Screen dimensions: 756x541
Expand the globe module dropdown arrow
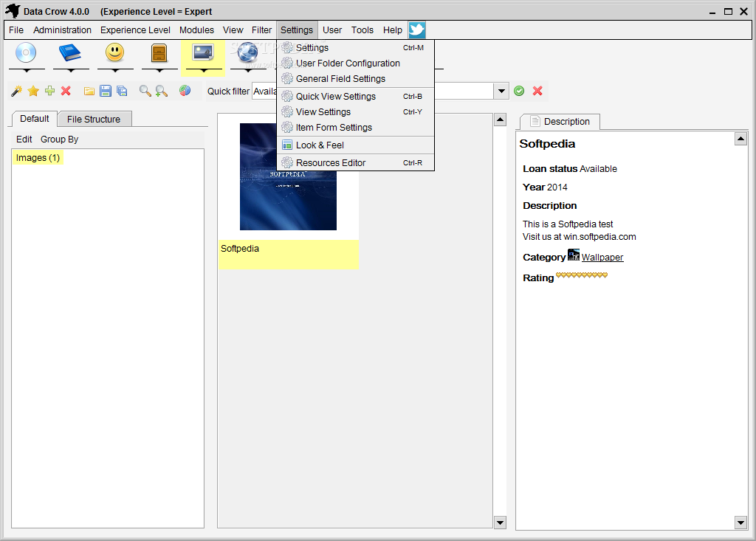248,71
